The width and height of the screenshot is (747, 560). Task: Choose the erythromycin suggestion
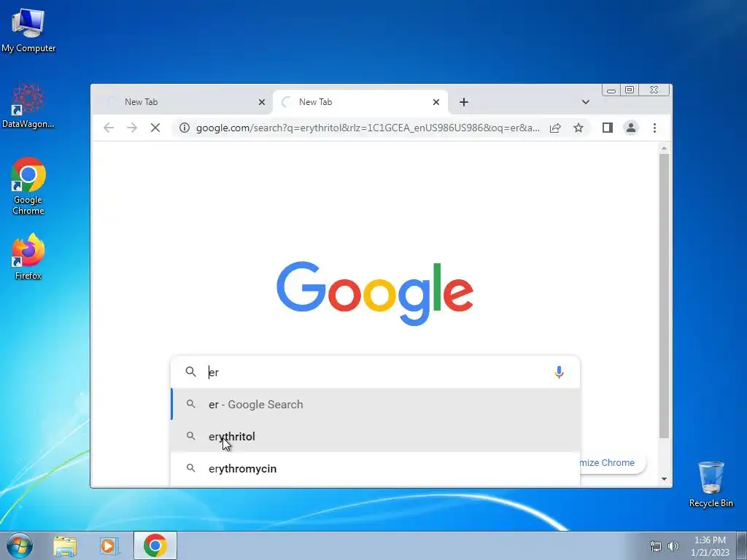tap(376, 469)
